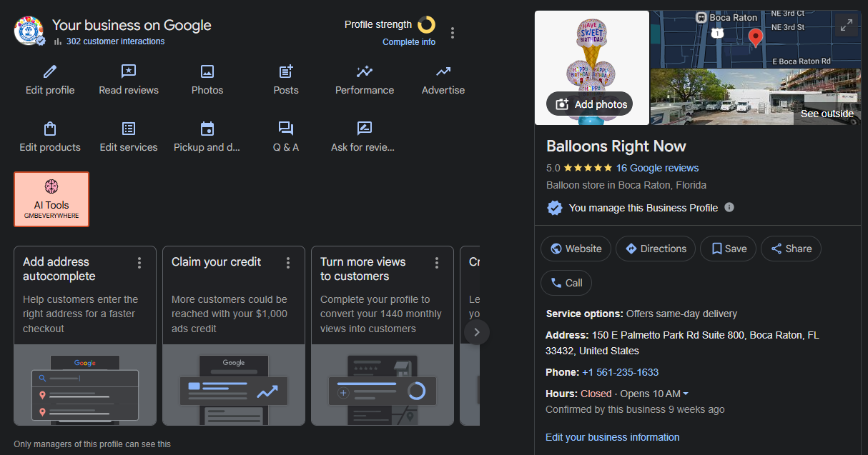The height and width of the screenshot is (455, 868).
Task: Open the 16 Google reviews link
Action: pyautogui.click(x=657, y=169)
